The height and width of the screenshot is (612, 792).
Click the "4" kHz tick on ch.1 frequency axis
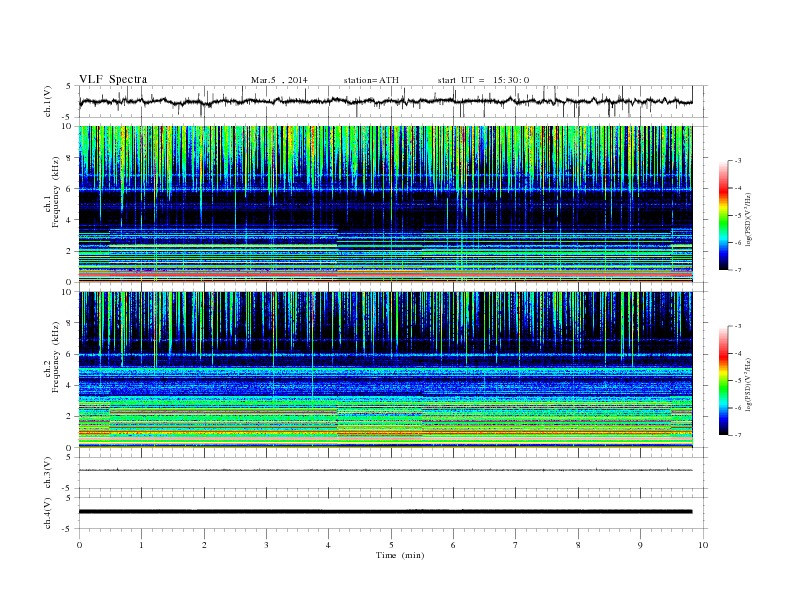69,220
